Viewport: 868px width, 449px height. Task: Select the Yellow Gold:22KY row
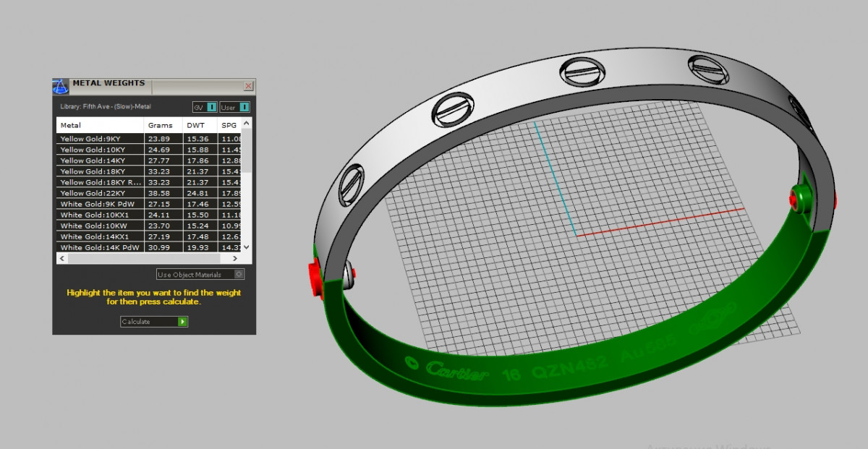coord(149,193)
